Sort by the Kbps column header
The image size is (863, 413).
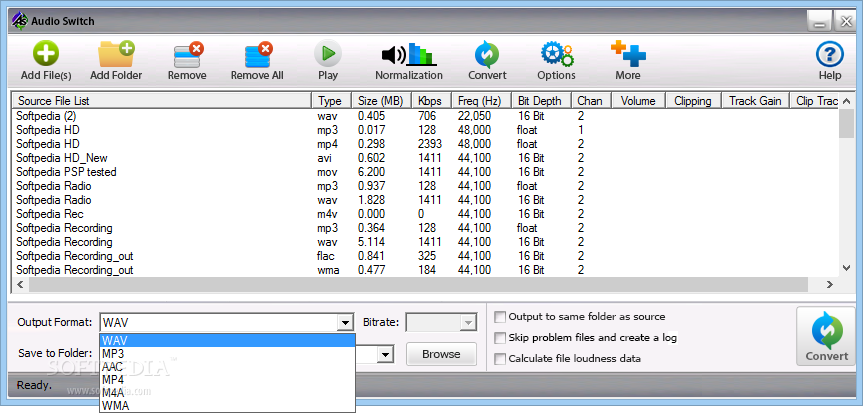pyautogui.click(x=432, y=101)
